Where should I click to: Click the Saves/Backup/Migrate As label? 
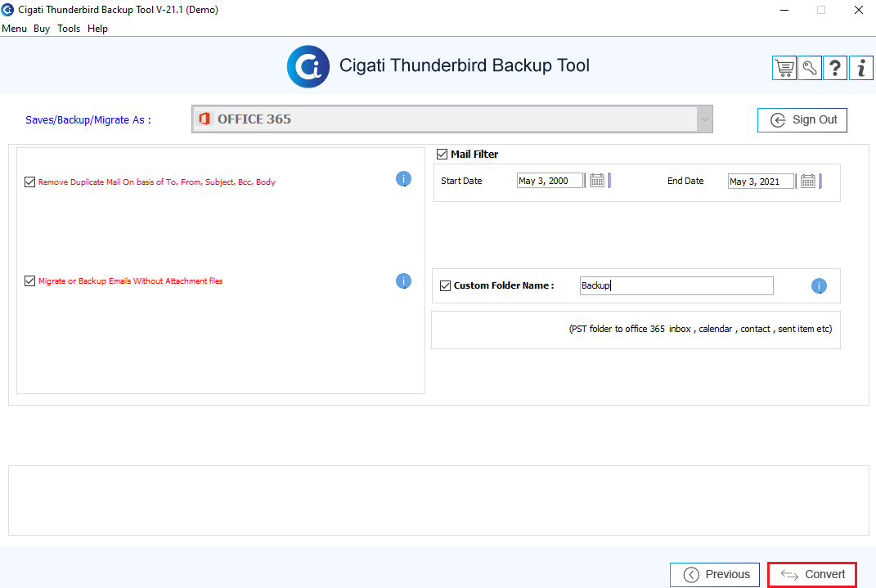88,120
